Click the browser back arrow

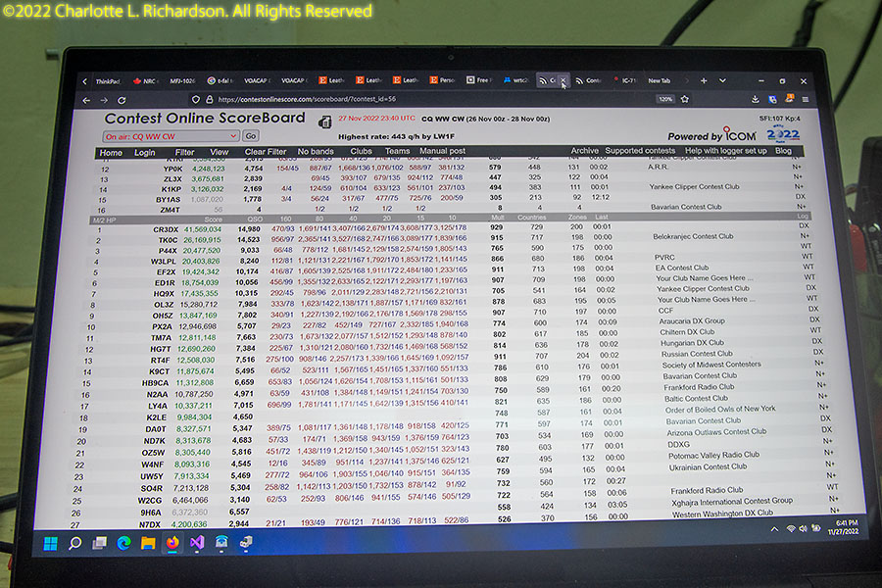(86, 99)
